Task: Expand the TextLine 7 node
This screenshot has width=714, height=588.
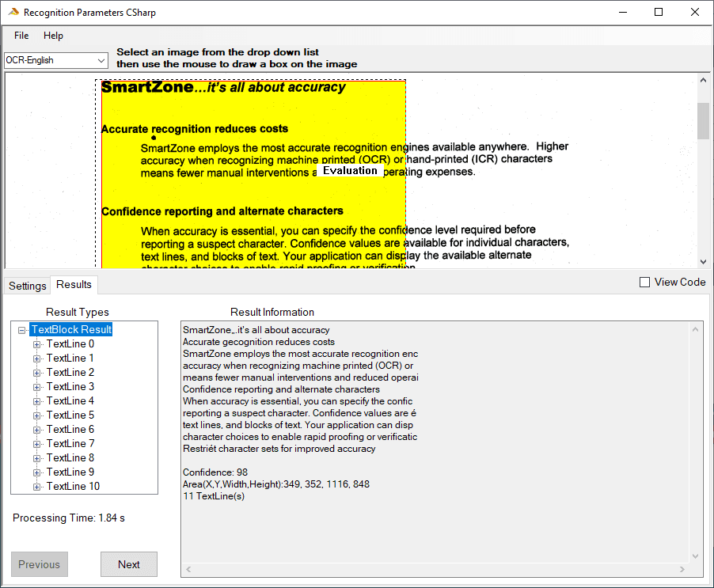Action: point(36,444)
